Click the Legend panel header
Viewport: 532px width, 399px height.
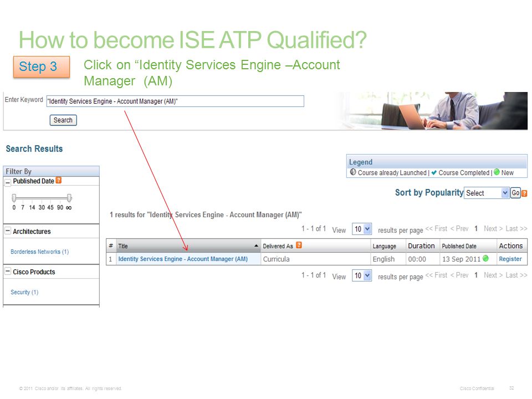click(x=437, y=162)
